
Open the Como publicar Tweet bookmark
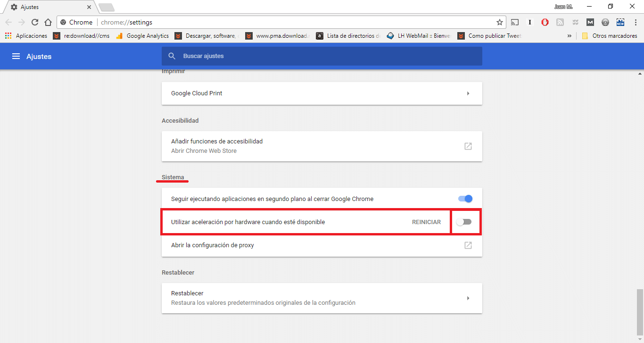(489, 36)
